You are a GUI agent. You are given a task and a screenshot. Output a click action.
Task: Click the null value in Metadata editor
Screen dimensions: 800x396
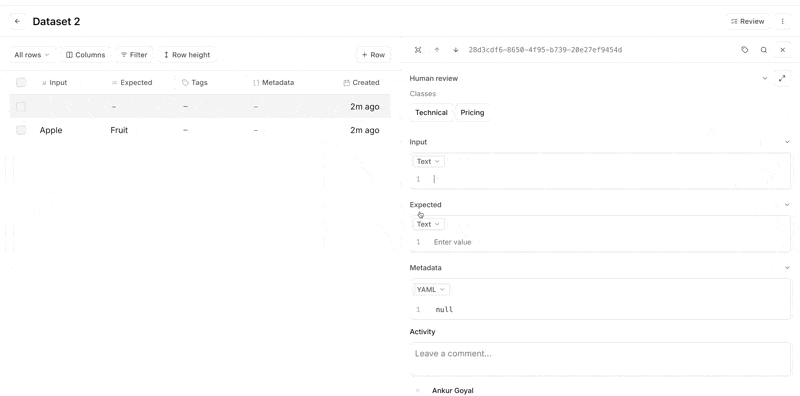[x=444, y=309]
